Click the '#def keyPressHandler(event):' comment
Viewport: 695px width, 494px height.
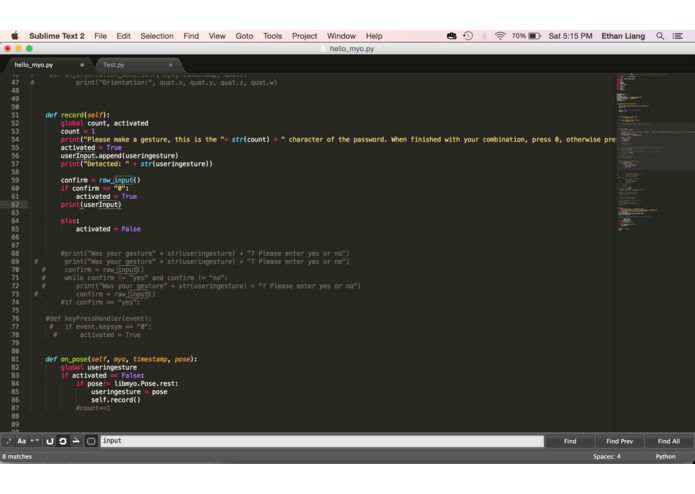coord(98,319)
